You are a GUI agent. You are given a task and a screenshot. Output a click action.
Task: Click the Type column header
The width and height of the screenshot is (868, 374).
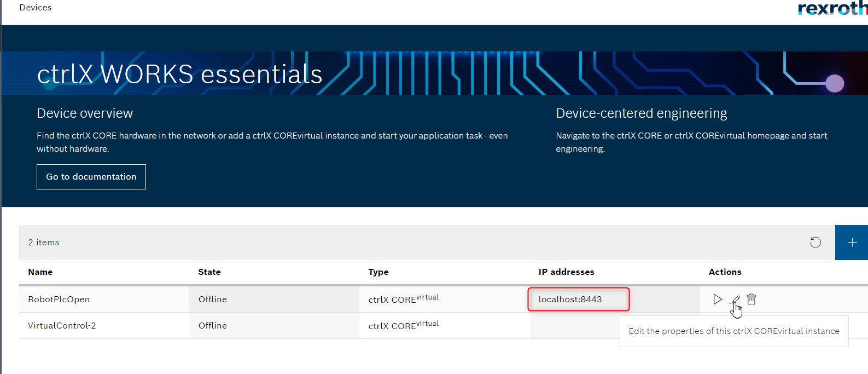tap(378, 272)
